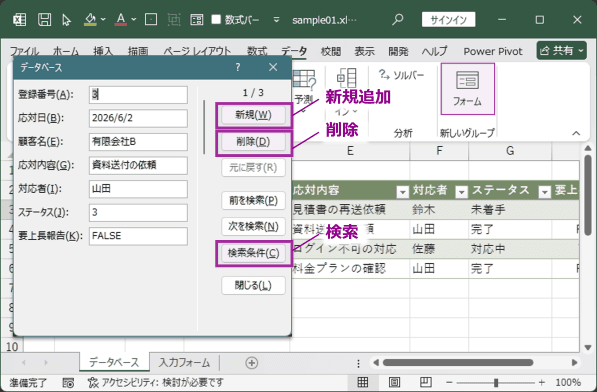Open the File (ファイル) tab
Viewport: 597px width, 392px height.
point(24,51)
